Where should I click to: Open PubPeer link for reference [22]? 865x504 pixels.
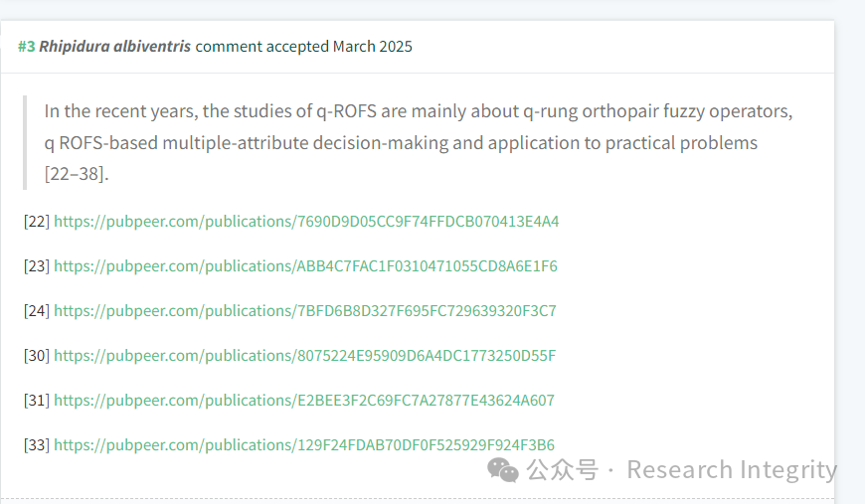pos(306,221)
